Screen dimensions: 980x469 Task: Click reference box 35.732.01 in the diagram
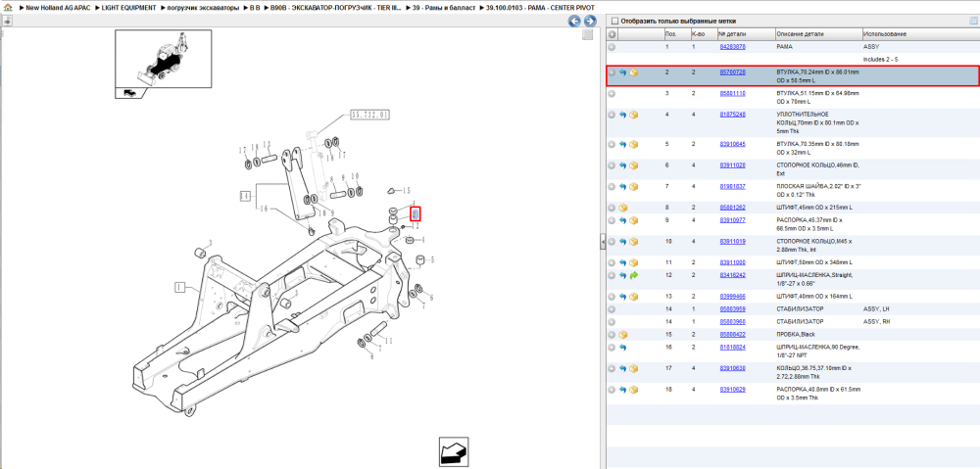[x=369, y=115]
